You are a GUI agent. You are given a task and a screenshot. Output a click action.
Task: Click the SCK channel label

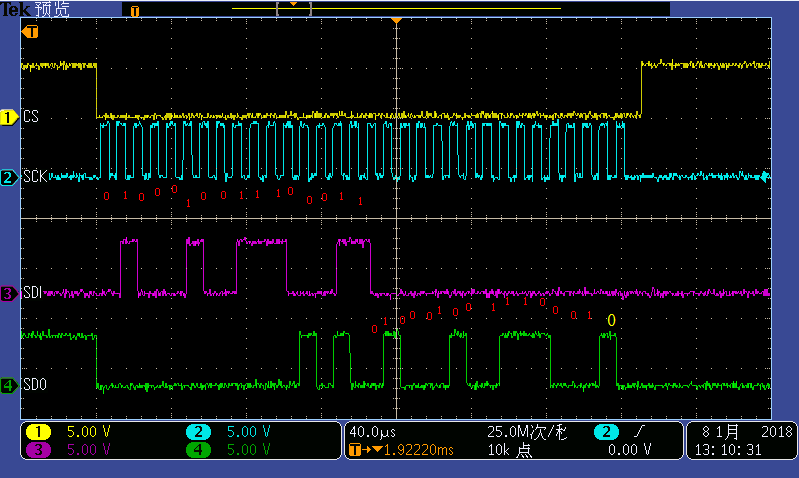coord(35,176)
